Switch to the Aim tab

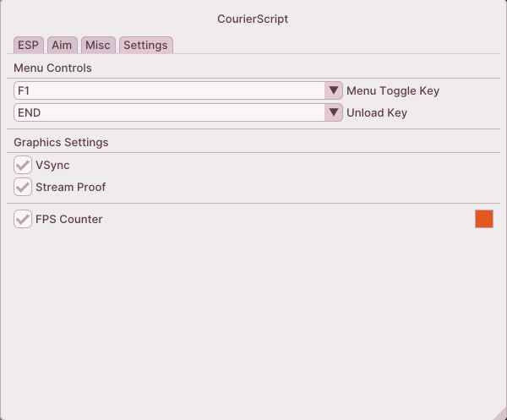tap(62, 45)
